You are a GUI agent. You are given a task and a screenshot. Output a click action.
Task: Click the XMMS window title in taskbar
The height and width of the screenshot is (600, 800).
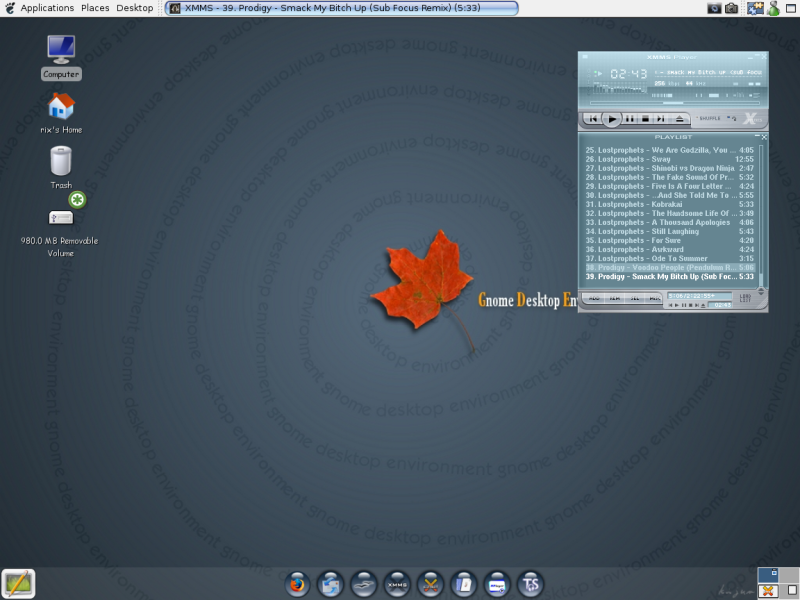pos(341,8)
